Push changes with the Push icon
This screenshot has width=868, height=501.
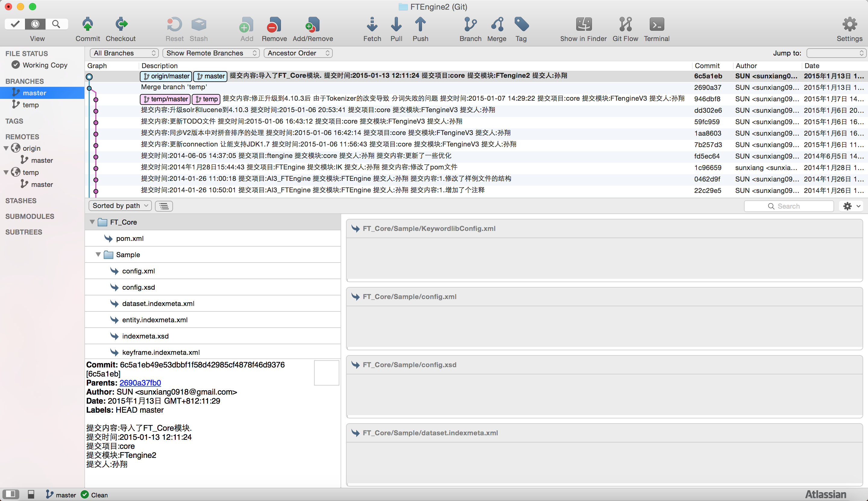(420, 25)
